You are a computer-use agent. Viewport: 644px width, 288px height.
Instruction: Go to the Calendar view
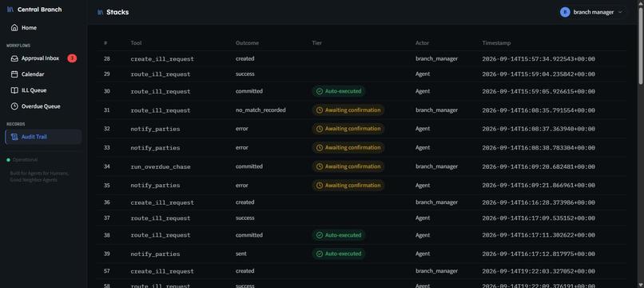pyautogui.click(x=43, y=74)
